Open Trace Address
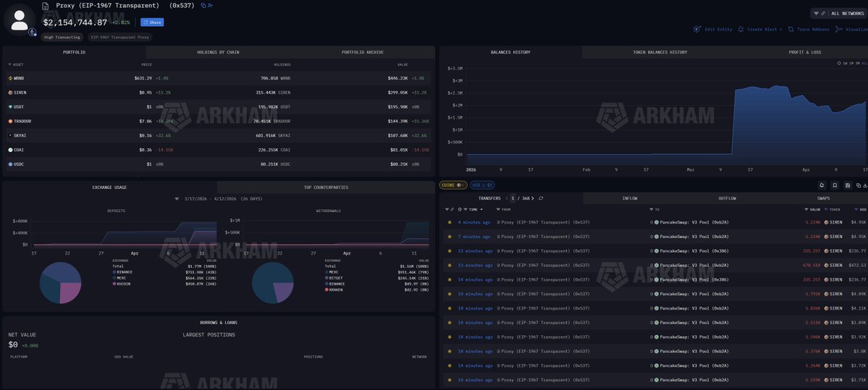 pos(809,30)
